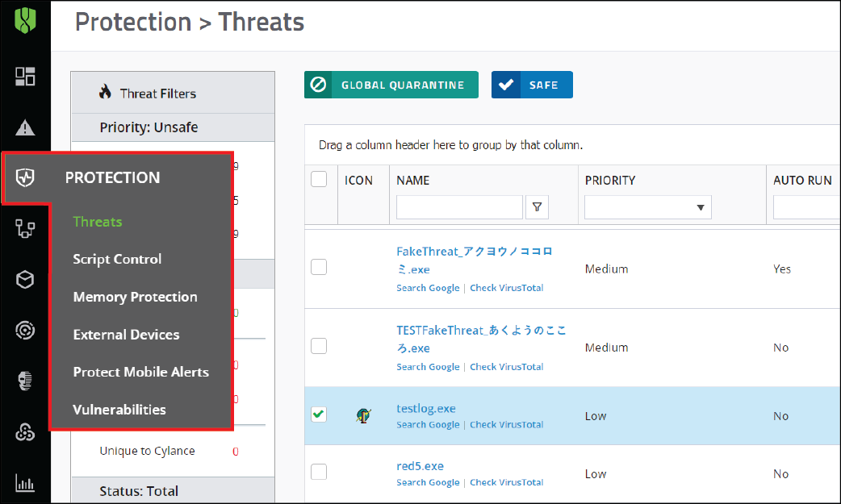Open the warning triangle alerts icon
Viewport: 841px width, 504px height.
coord(25,127)
